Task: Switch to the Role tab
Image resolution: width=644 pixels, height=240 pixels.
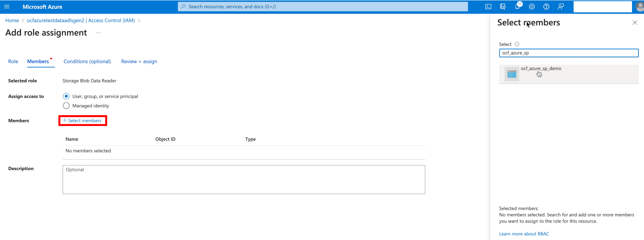Action: [13, 61]
